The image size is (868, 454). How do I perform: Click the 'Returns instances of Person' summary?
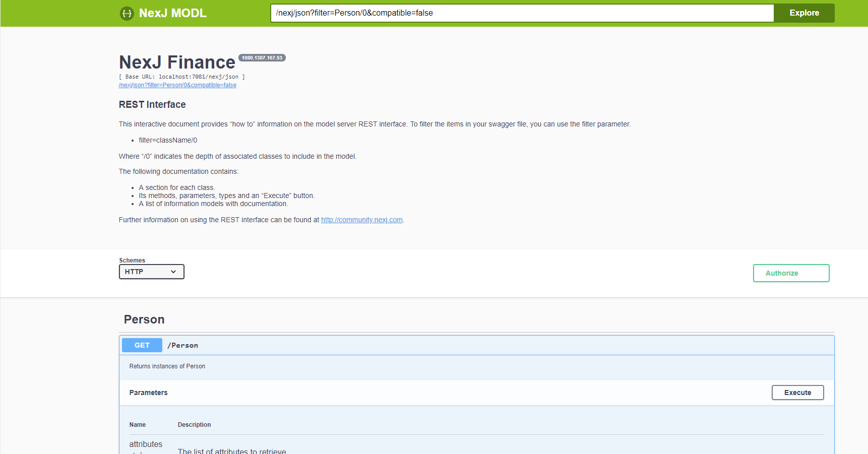(167, 366)
